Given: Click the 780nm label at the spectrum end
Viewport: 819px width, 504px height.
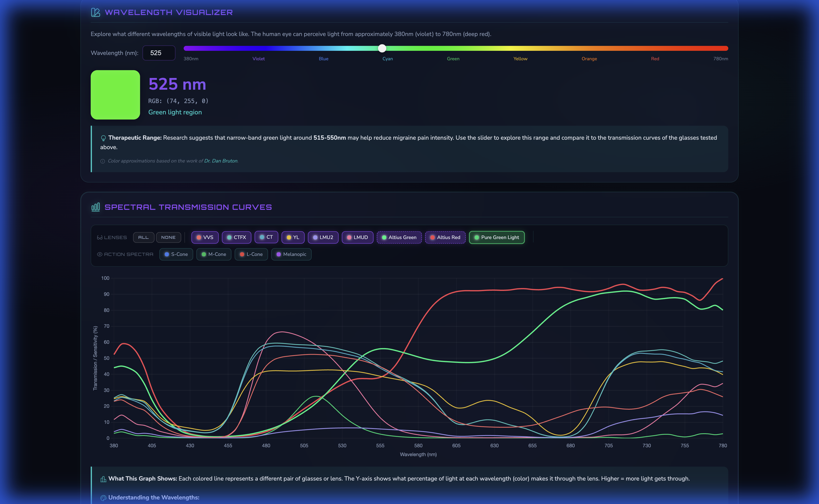Looking at the screenshot, I should tap(721, 59).
